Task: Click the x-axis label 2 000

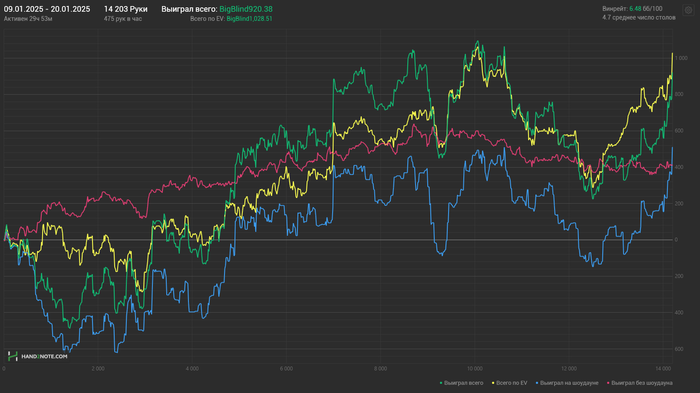Action: (x=98, y=368)
